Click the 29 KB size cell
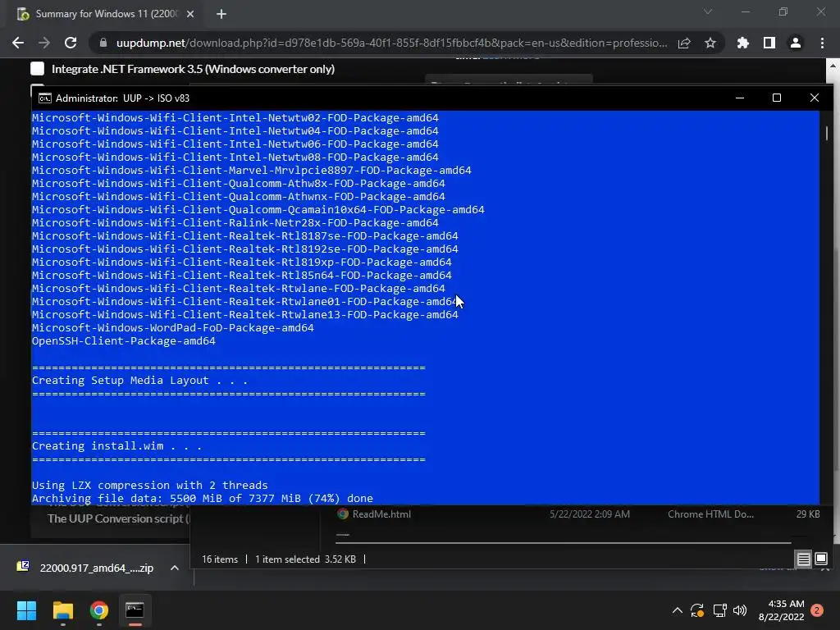The image size is (840, 630). pyautogui.click(x=808, y=514)
